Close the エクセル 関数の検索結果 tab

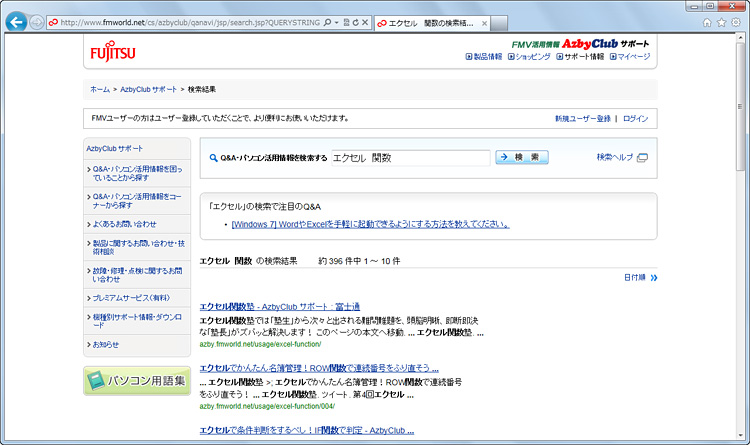tap(484, 23)
